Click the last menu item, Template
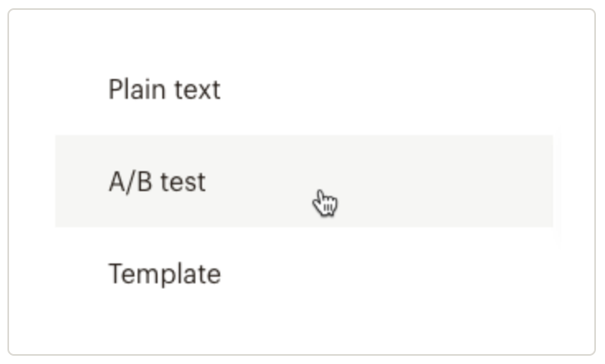The height and width of the screenshot is (364, 605). [164, 273]
